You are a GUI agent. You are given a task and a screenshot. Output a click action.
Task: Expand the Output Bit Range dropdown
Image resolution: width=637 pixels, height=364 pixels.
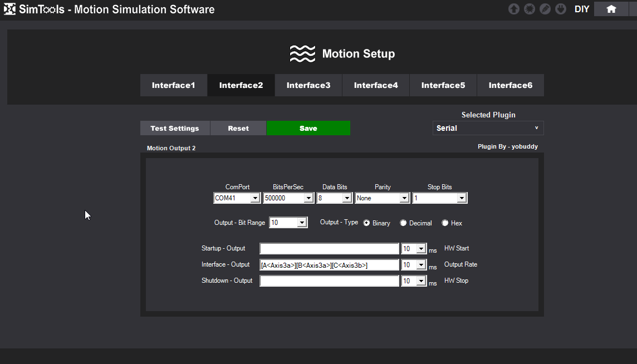pos(288,223)
